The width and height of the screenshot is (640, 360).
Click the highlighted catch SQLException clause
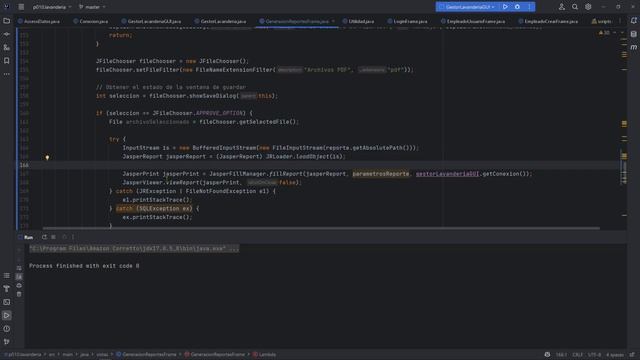(x=154, y=209)
